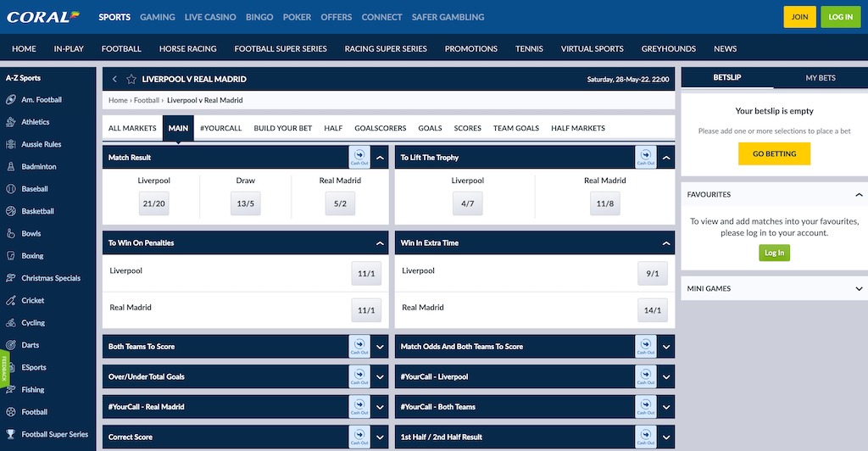Open the Baseball sidebar icon

pyautogui.click(x=10, y=189)
